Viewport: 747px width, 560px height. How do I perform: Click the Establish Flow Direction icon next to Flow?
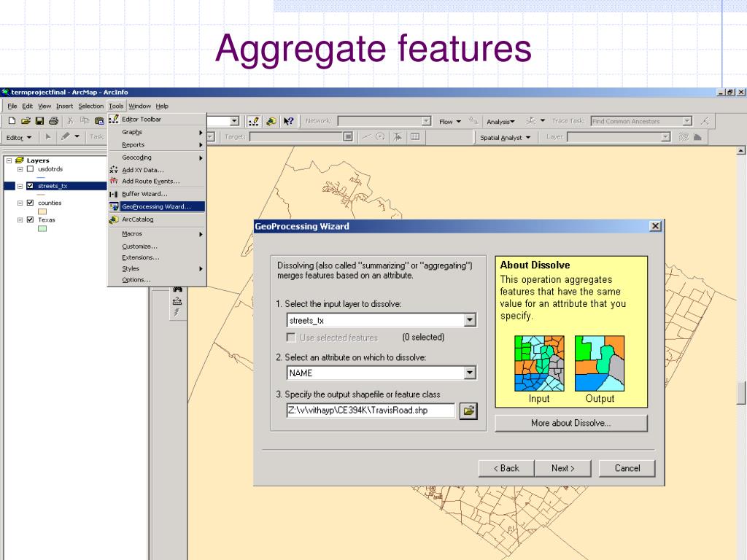coord(473,121)
